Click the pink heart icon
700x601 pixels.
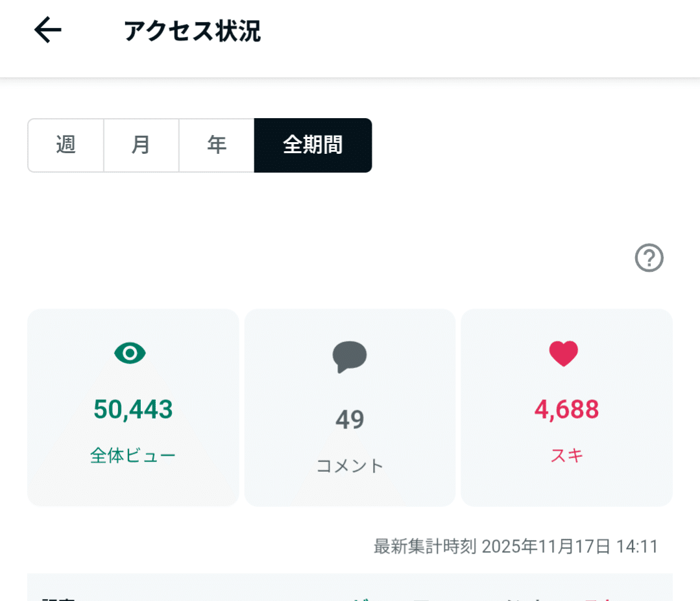tap(563, 354)
